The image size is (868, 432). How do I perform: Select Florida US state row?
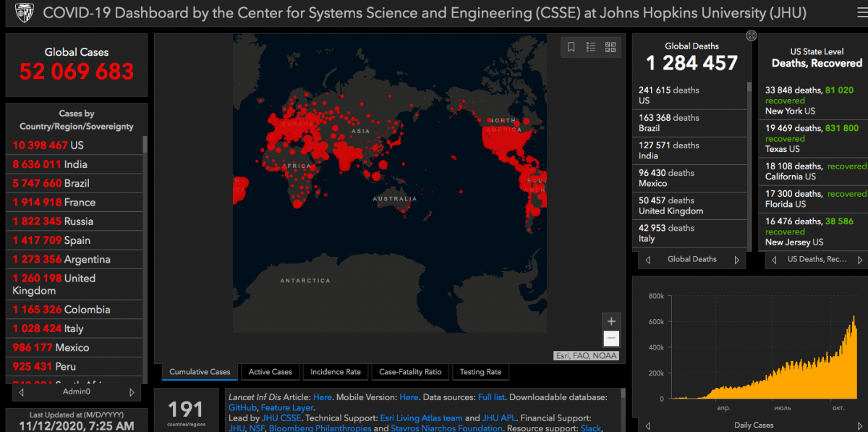coord(814,199)
